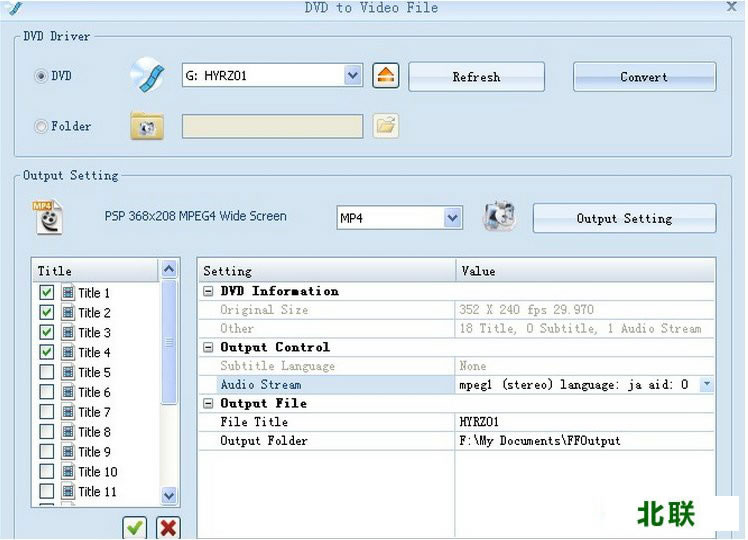Image resolution: width=748 pixels, height=540 pixels.
Task: Click the Refresh button
Action: coord(476,77)
